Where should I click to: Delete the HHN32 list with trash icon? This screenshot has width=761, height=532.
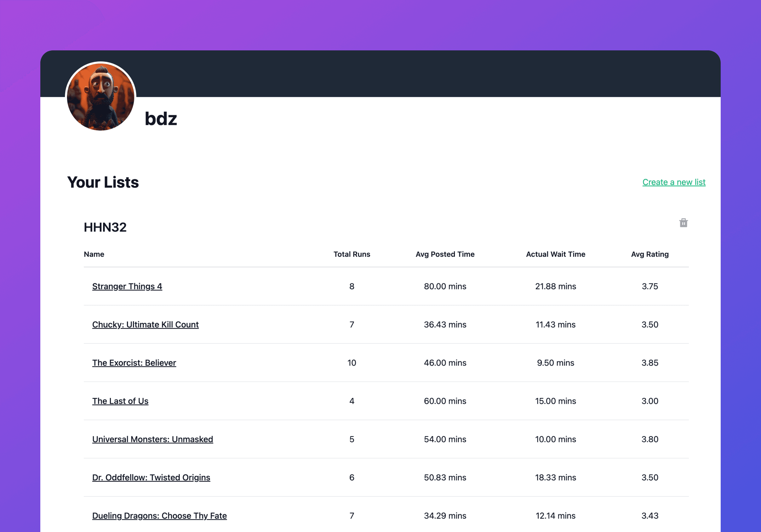tap(683, 223)
